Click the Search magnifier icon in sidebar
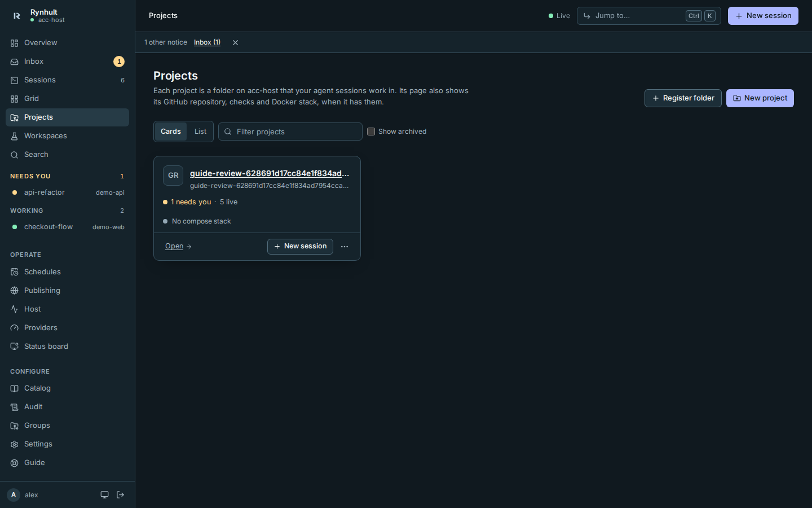Viewport: 812px width, 508px height. pyautogui.click(x=15, y=155)
